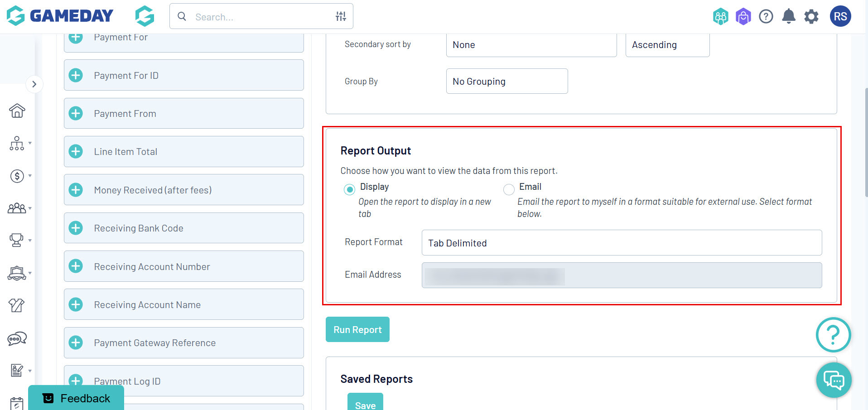Open the Report Format dropdown
Viewport: 868px width, 410px height.
pos(622,243)
